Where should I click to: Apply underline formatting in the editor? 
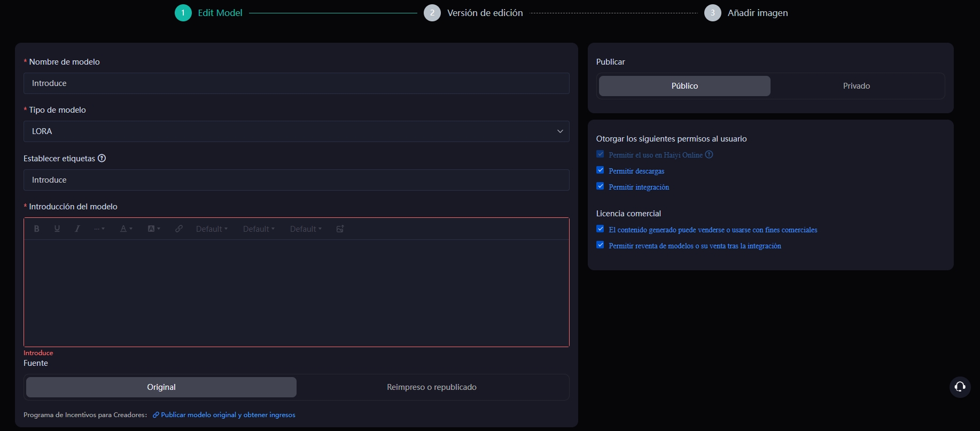pos(57,229)
